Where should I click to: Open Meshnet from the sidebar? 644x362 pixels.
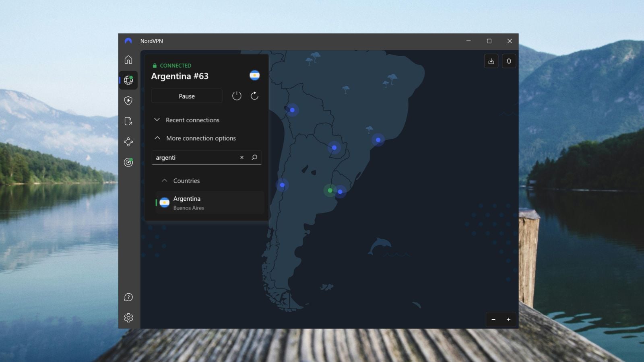(x=128, y=142)
